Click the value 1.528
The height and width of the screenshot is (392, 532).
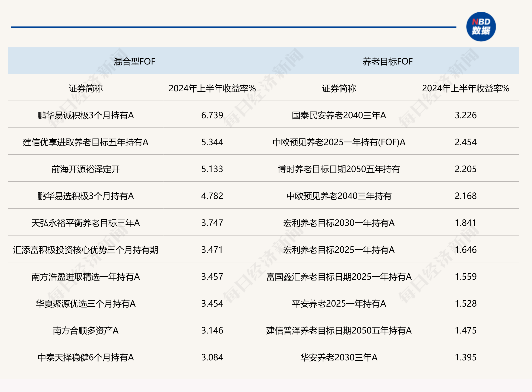click(466, 303)
